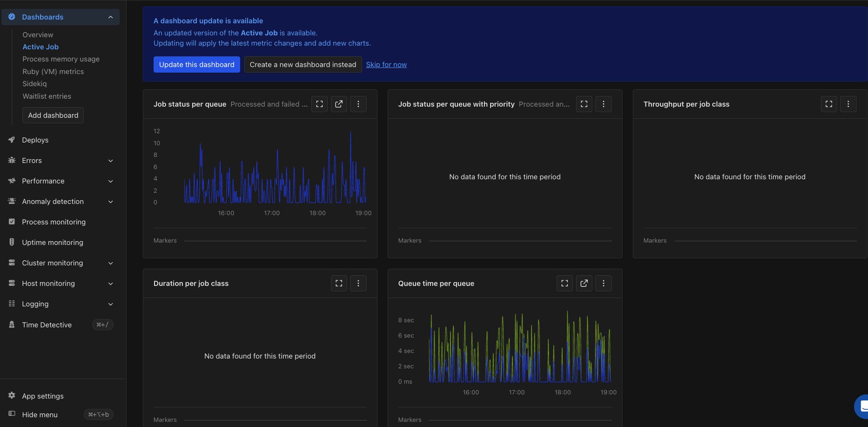Image resolution: width=868 pixels, height=427 pixels.
Task: Expand the Performance menu chevron
Action: tap(110, 181)
